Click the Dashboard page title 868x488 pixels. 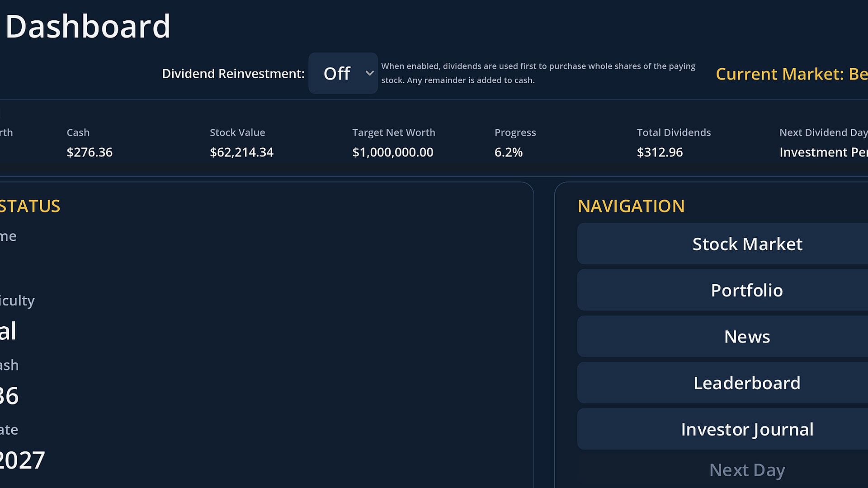click(88, 26)
